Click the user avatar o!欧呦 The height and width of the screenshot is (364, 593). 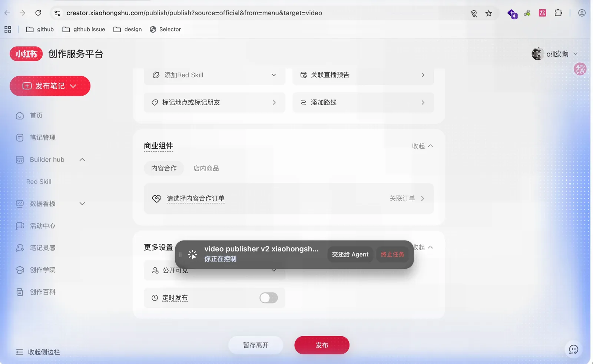[x=537, y=54]
